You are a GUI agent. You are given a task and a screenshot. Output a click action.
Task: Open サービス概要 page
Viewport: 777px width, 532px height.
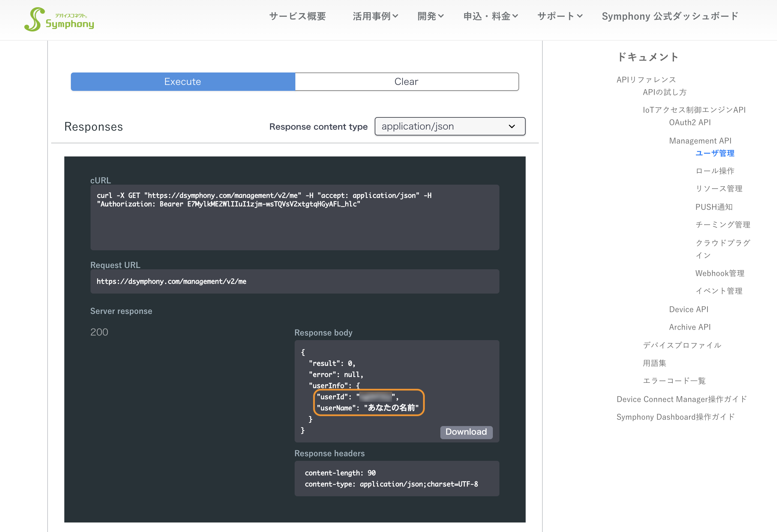click(297, 16)
